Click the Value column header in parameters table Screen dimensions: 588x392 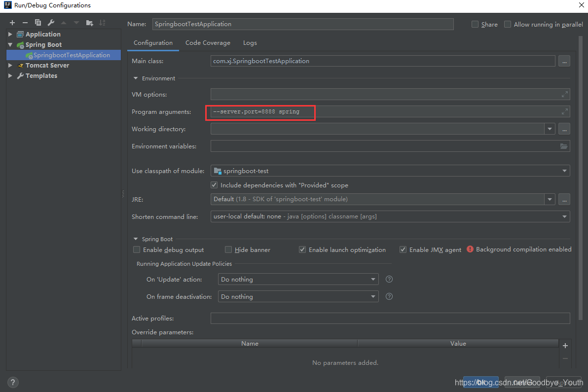(458, 343)
